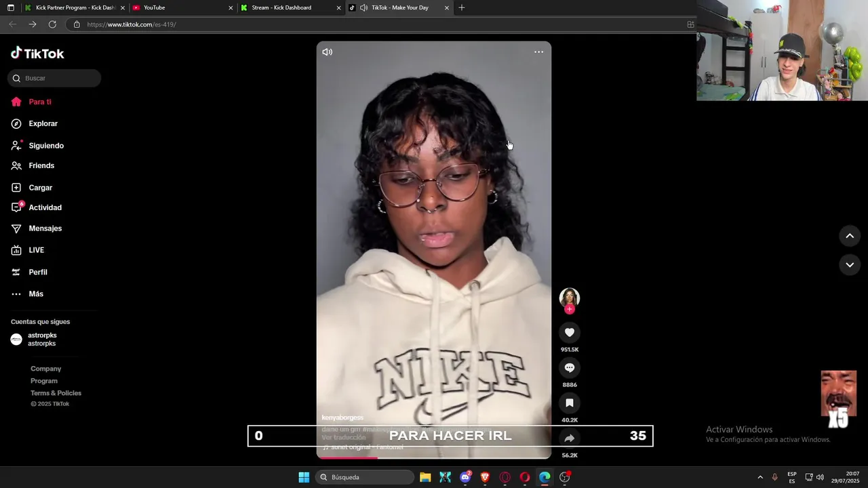Follow the creator with the red plus button
The height and width of the screenshot is (488, 868).
pyautogui.click(x=570, y=309)
